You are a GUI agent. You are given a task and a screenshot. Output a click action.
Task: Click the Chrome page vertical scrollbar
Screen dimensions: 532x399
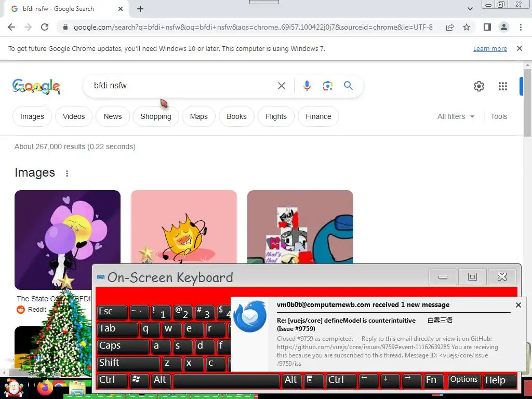click(x=527, y=102)
